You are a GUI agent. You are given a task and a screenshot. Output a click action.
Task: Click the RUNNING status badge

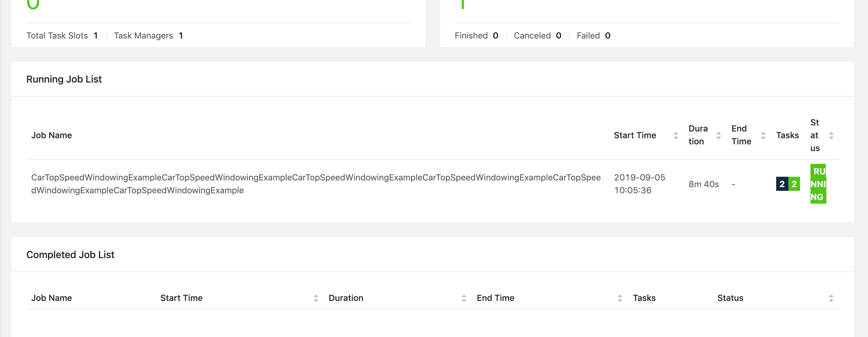pyautogui.click(x=818, y=184)
